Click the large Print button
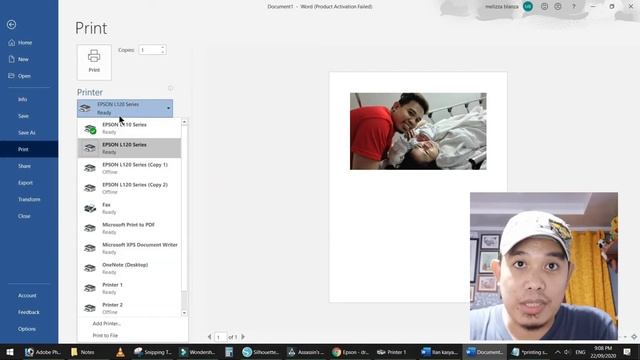 (94, 62)
